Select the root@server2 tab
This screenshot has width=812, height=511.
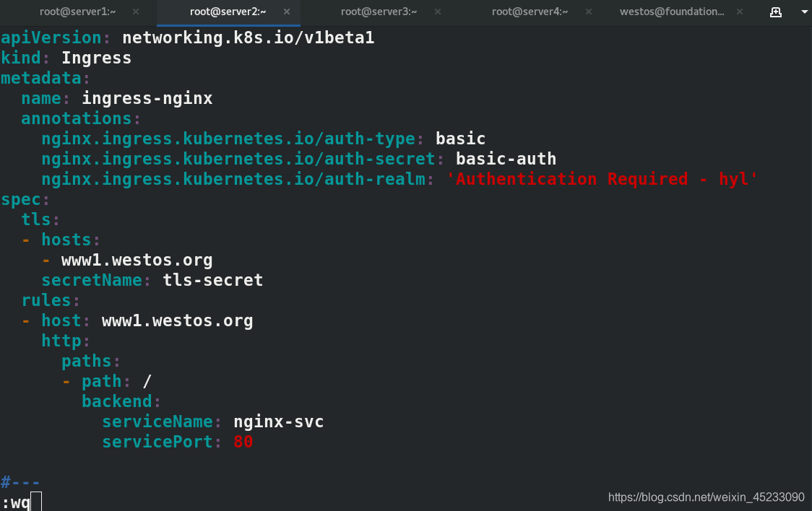coord(228,12)
